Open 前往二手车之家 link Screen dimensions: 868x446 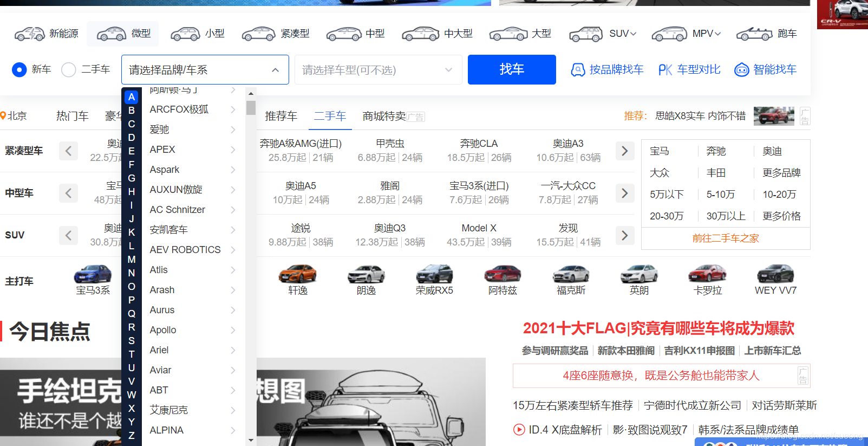(x=726, y=238)
